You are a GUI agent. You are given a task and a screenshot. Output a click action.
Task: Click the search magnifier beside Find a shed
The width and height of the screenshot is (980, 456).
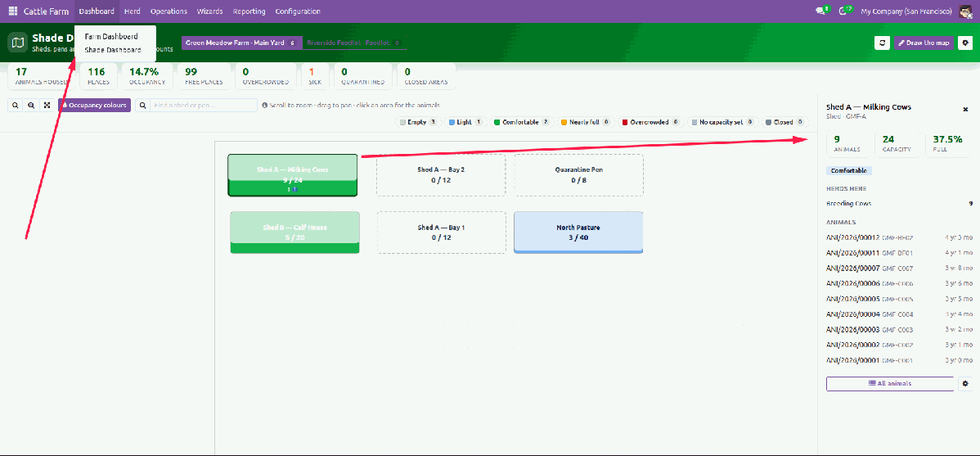pos(142,105)
